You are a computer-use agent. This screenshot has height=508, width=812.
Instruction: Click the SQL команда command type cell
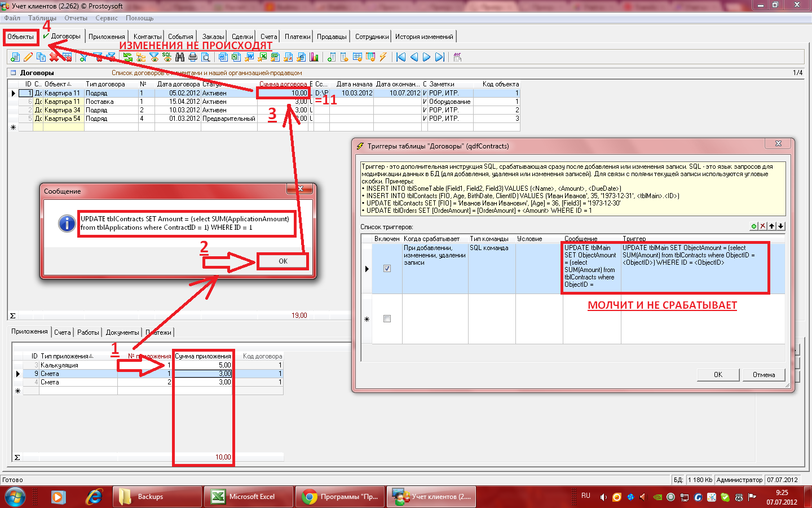click(x=492, y=268)
